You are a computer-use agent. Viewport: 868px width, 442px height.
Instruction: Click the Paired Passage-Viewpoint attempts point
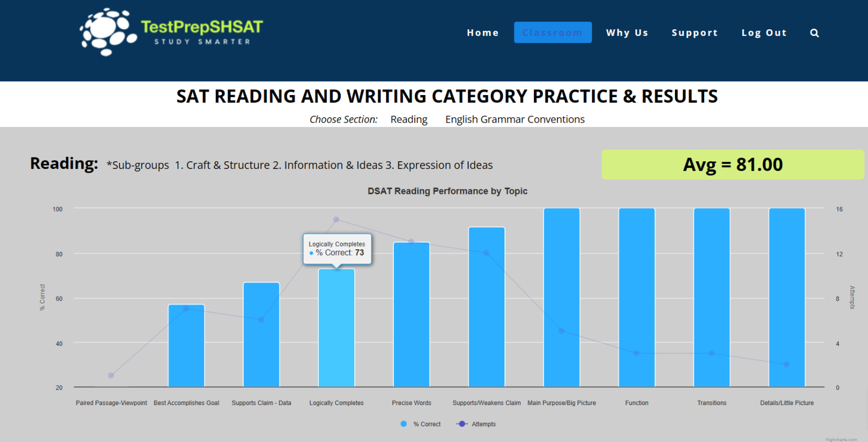111,376
